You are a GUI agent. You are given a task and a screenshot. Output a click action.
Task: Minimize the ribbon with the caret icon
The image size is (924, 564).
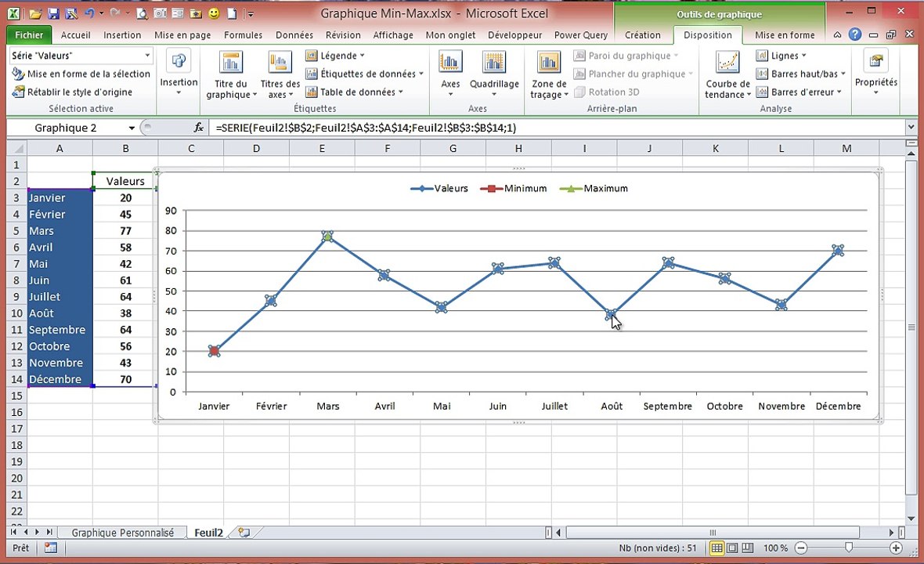click(837, 34)
